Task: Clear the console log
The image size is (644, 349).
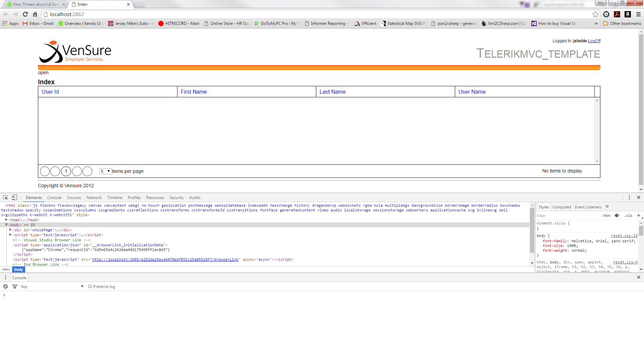Action: click(x=6, y=286)
